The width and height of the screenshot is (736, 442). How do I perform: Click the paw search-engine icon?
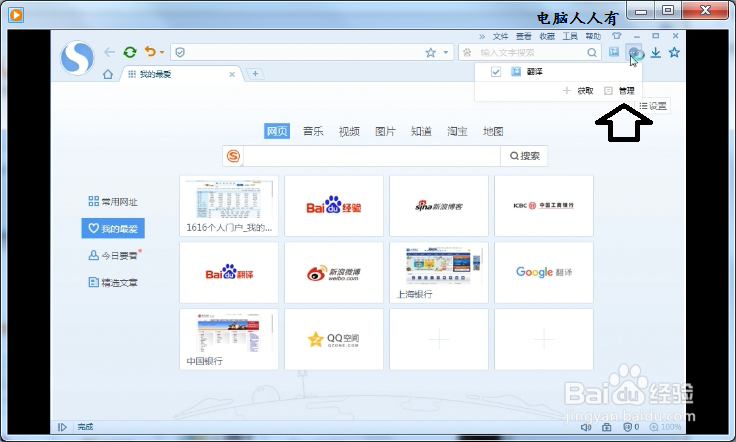pyautogui.click(x=467, y=53)
